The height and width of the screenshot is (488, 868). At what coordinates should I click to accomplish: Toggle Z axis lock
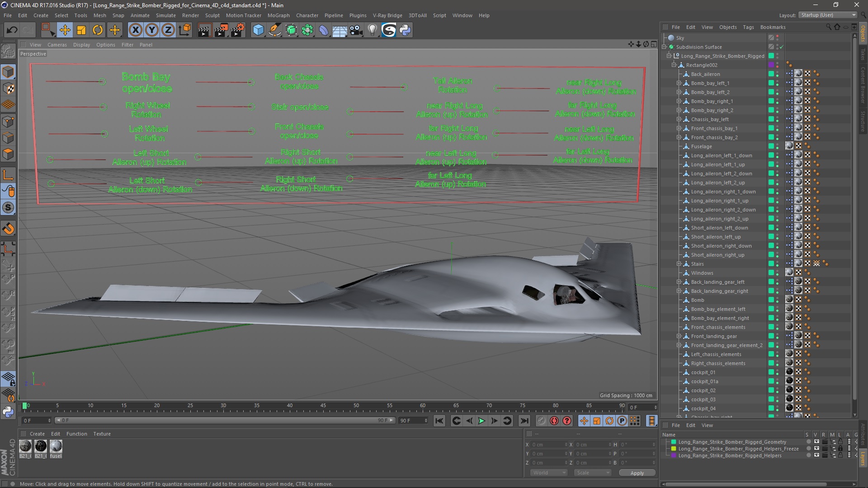click(168, 30)
